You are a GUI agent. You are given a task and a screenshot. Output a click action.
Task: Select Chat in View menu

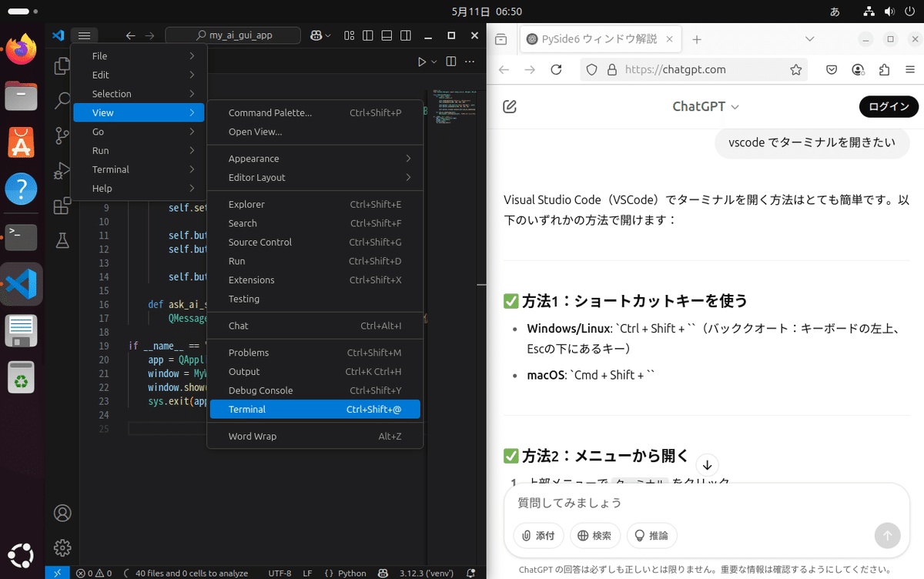pyautogui.click(x=315, y=326)
